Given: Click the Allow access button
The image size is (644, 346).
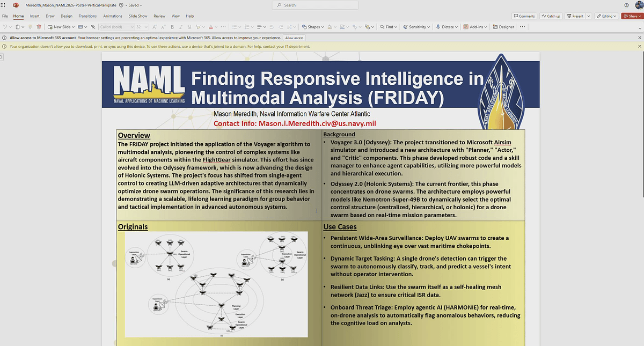Looking at the screenshot, I should coord(294,38).
